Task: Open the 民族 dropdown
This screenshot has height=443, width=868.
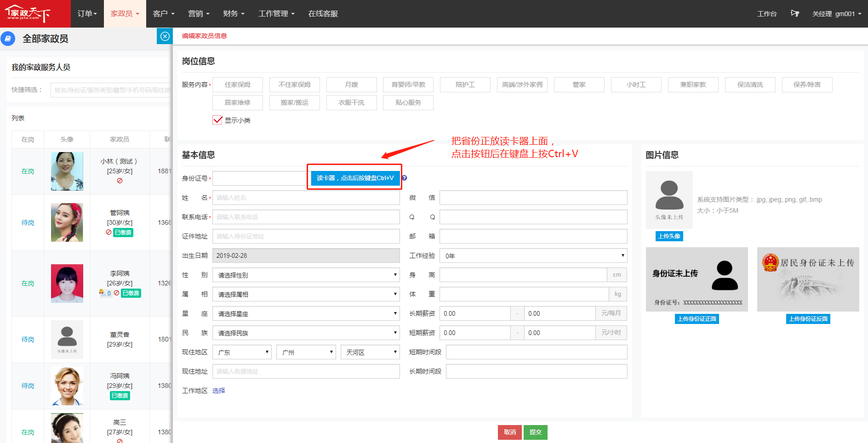Action: (x=306, y=333)
